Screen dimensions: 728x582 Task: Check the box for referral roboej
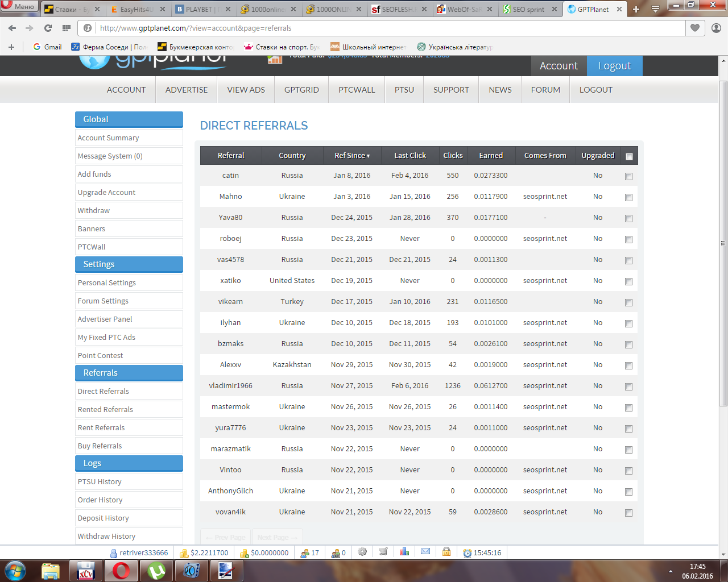coord(628,239)
